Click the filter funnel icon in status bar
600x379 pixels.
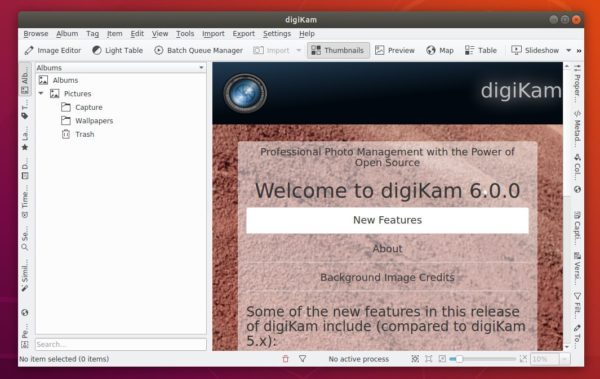[x=303, y=359]
